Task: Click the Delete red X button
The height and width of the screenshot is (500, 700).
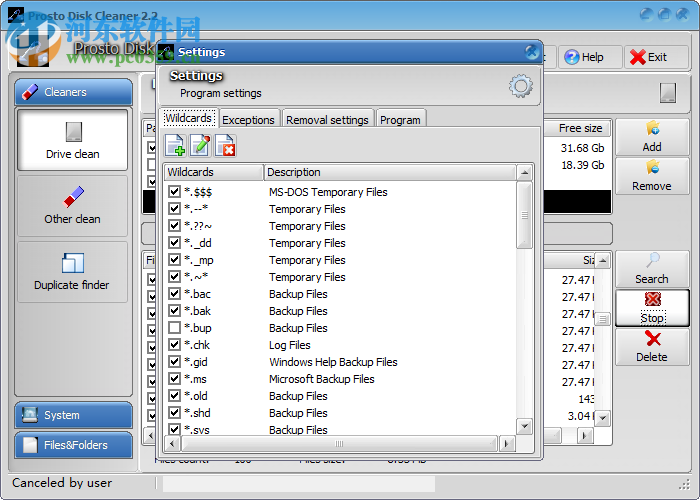Action: coord(652,347)
